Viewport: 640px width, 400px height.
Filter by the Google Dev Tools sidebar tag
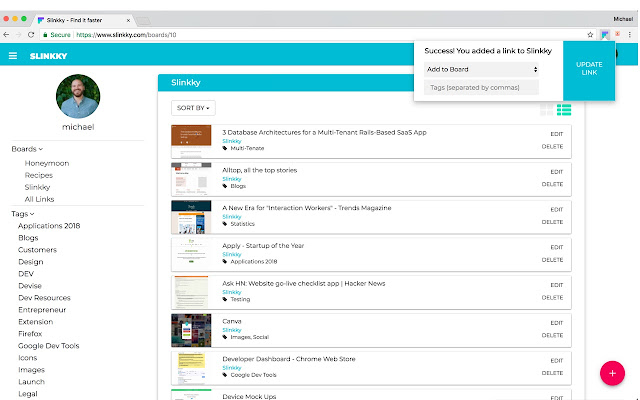[49, 346]
